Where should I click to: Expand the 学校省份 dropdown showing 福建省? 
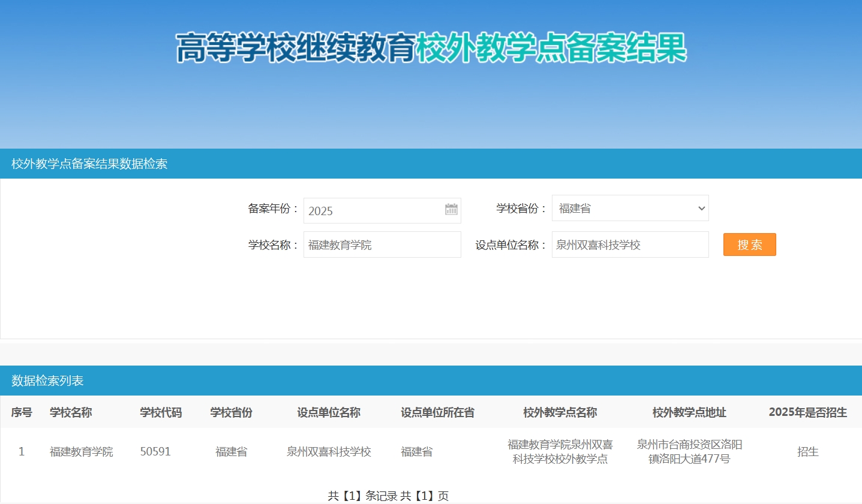click(x=630, y=209)
